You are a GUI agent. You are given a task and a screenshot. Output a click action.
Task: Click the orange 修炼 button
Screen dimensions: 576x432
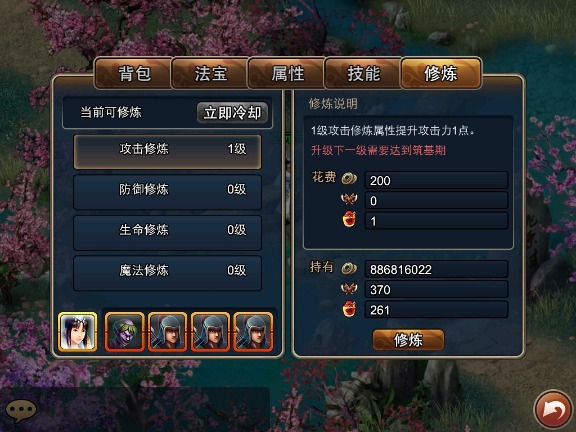pyautogui.click(x=408, y=339)
